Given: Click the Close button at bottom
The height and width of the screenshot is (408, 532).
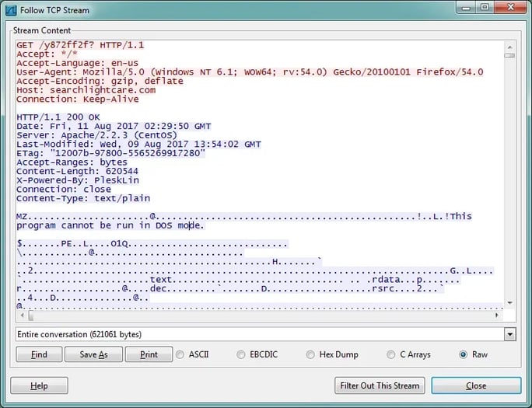Looking at the screenshot, I should (x=476, y=385).
